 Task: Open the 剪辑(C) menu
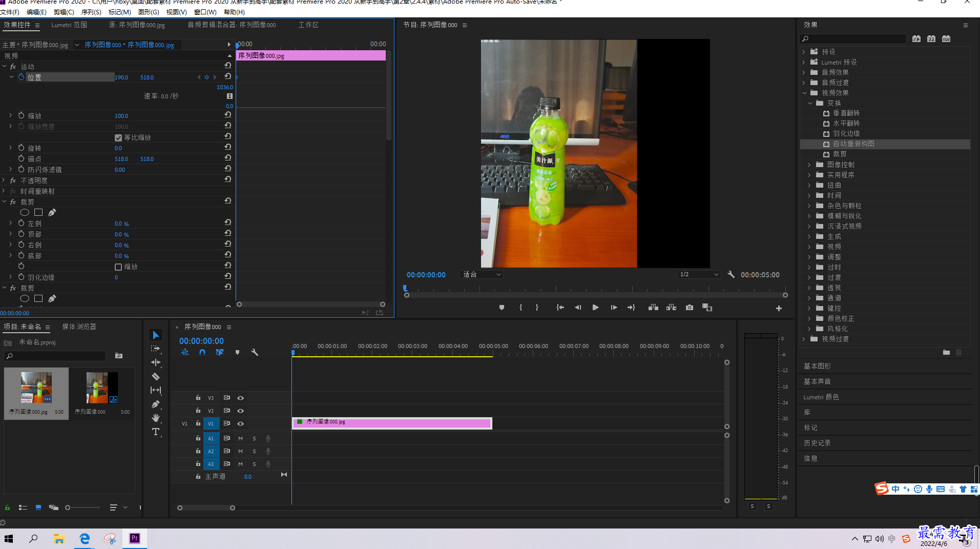(64, 12)
